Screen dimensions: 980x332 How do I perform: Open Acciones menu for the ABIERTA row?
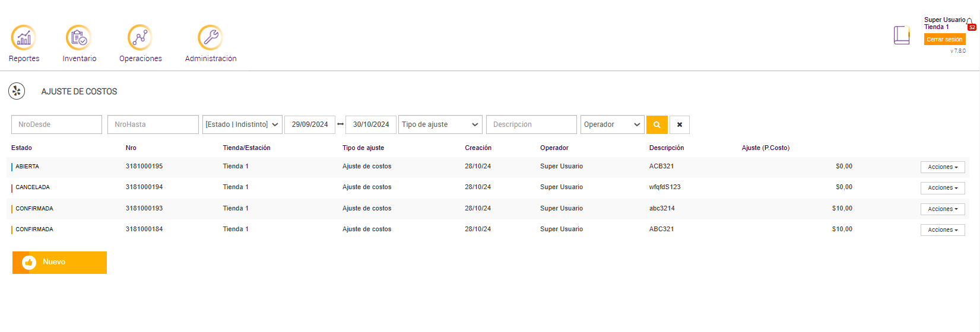pyautogui.click(x=942, y=167)
